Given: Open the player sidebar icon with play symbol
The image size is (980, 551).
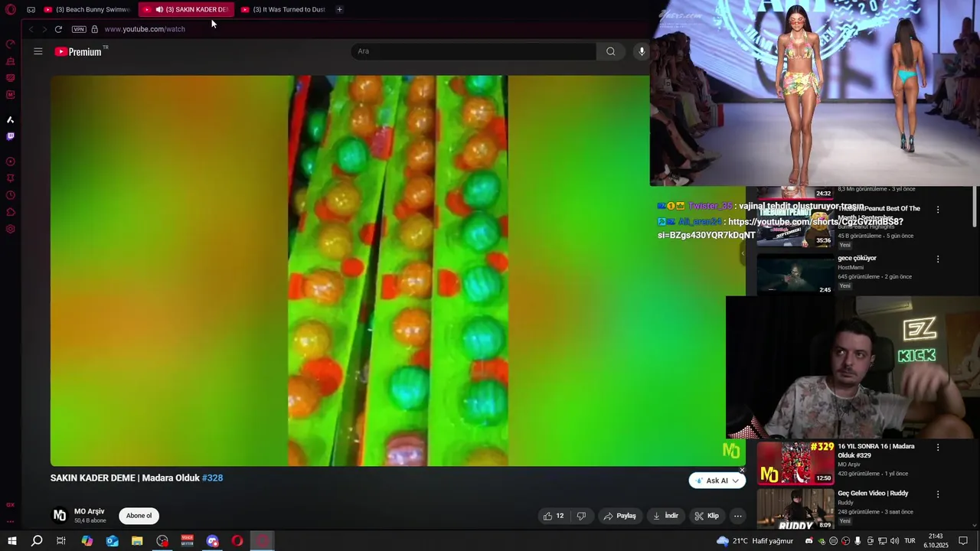Looking at the screenshot, I should [x=11, y=161].
